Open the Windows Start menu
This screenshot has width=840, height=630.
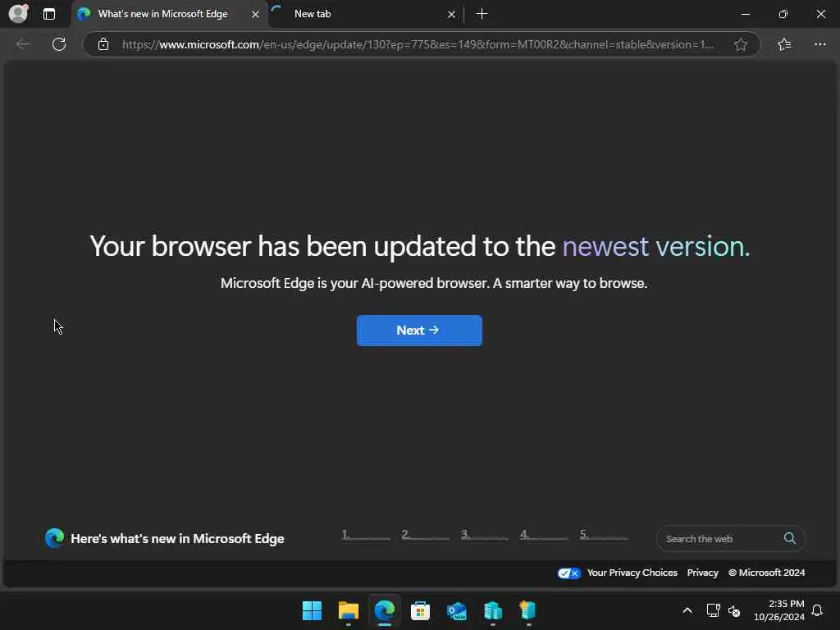pos(312,610)
